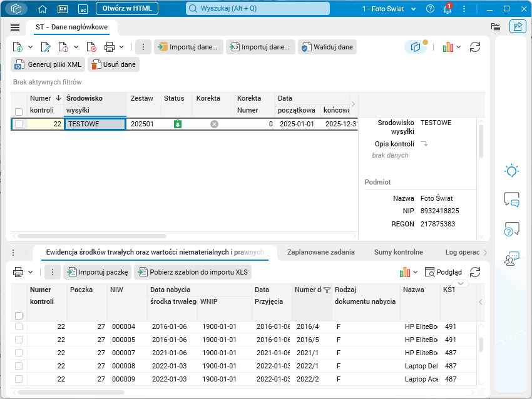
Task: Open the upper print icon dropdown arrow
Action: click(x=121, y=47)
